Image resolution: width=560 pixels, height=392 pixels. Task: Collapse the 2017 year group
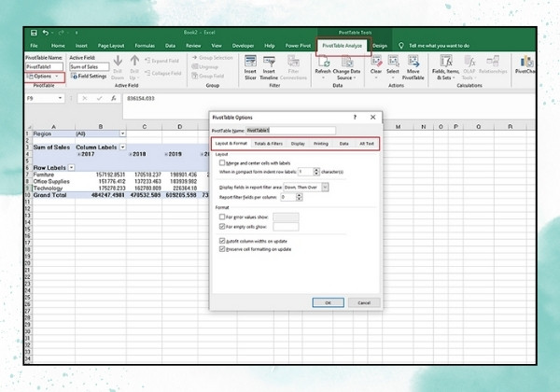(x=79, y=154)
